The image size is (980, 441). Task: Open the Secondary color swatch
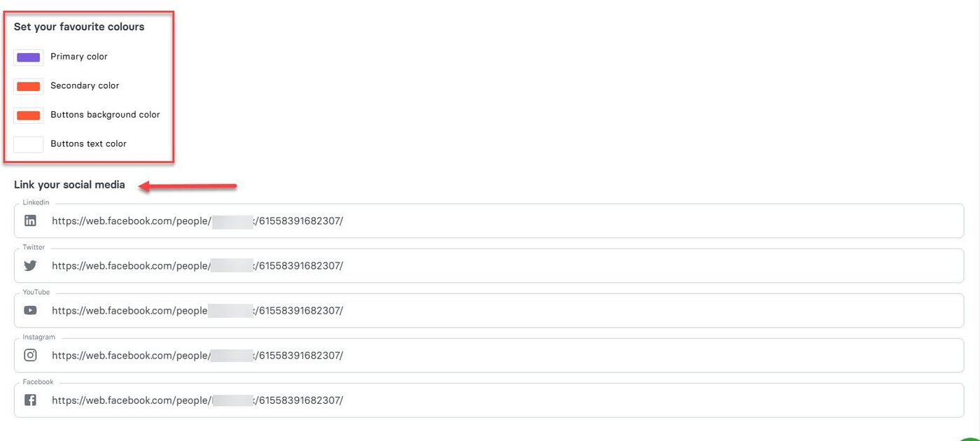point(28,86)
